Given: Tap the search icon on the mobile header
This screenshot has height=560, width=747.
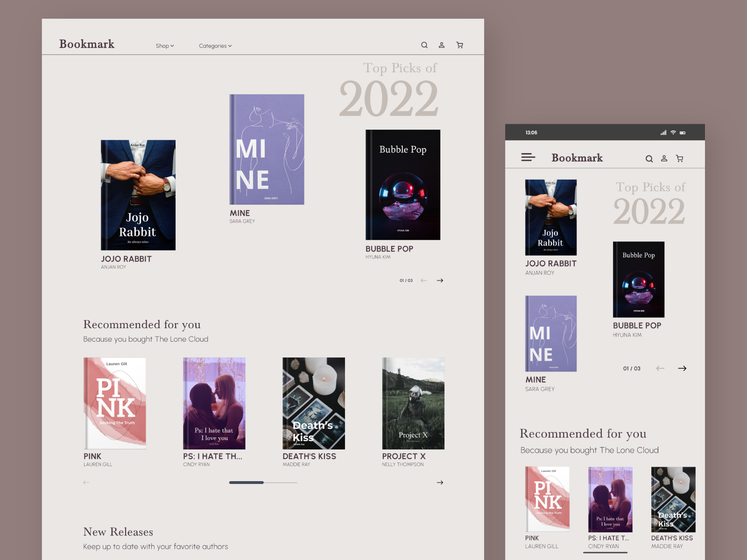Looking at the screenshot, I should 649,159.
